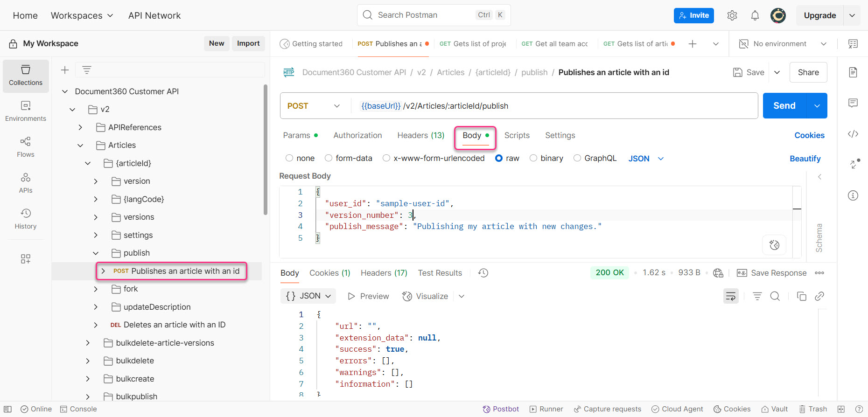Click the Cookies link
The image size is (868, 417).
pyautogui.click(x=810, y=135)
